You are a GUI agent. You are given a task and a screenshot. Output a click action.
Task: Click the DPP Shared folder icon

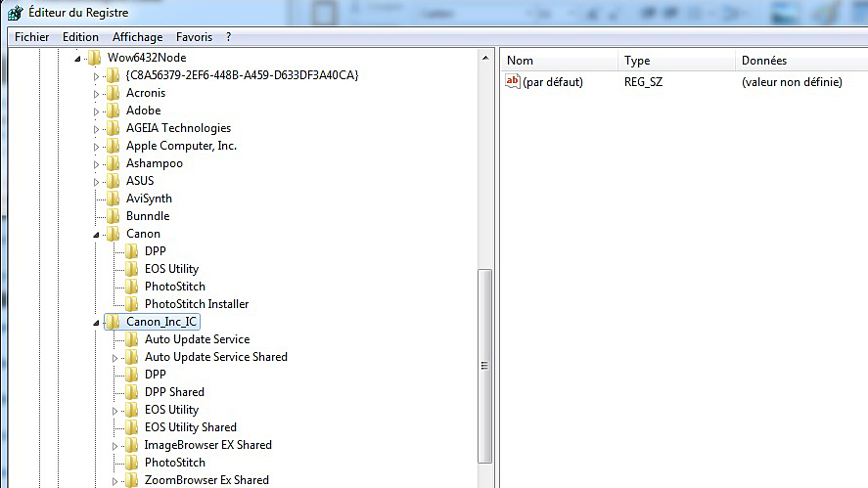click(132, 392)
